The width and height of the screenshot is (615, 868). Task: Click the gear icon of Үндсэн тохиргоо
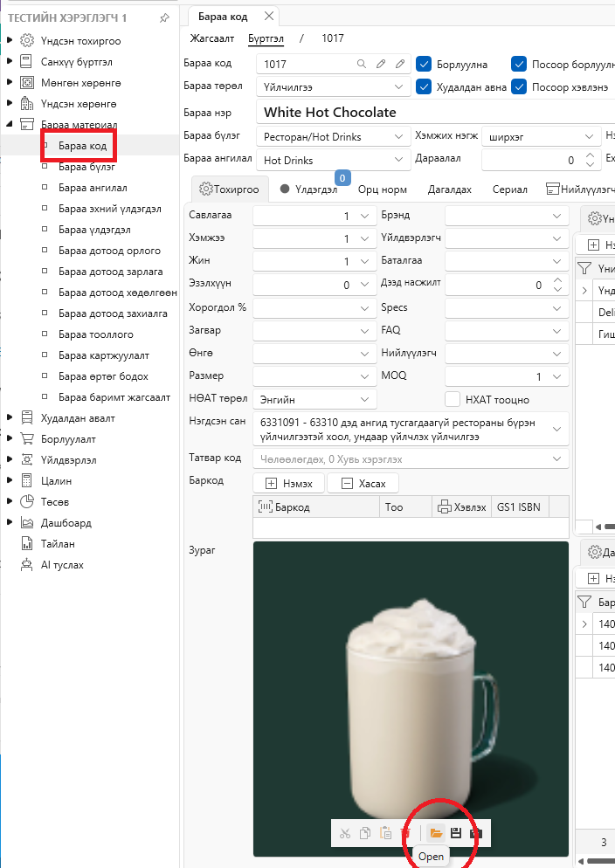(26, 40)
